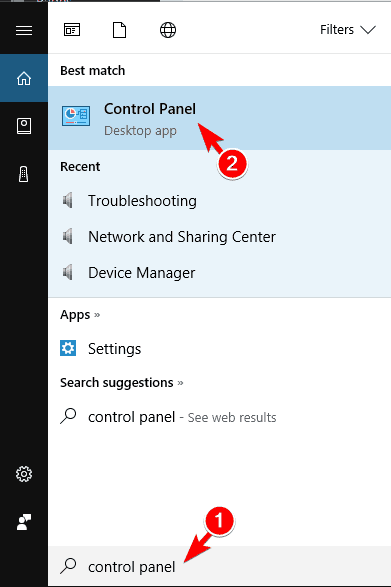The height and width of the screenshot is (587, 391).
Task: Open the Settings gear in the sidebar
Action: tap(24, 474)
